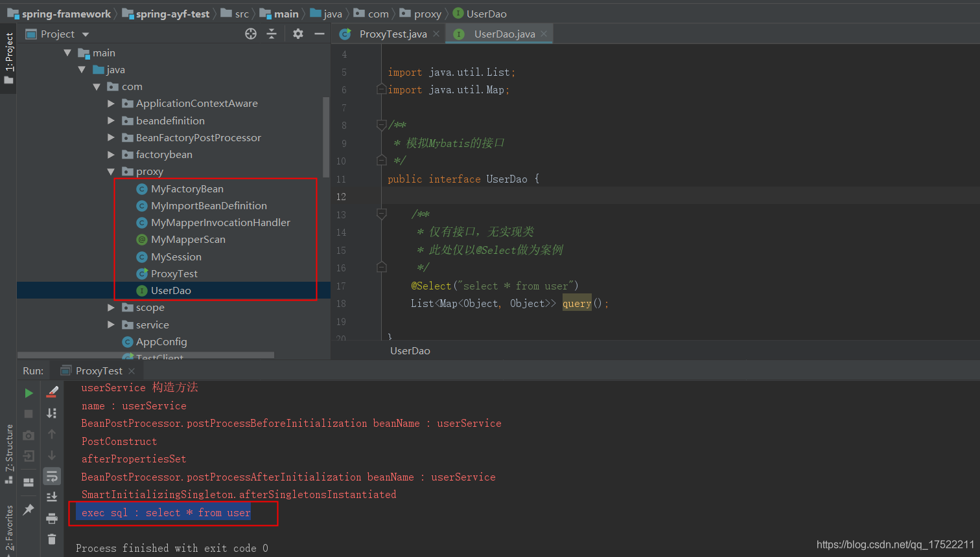Image resolution: width=980 pixels, height=557 pixels.
Task: Close the ProxyTest.java tab
Action: [436, 34]
